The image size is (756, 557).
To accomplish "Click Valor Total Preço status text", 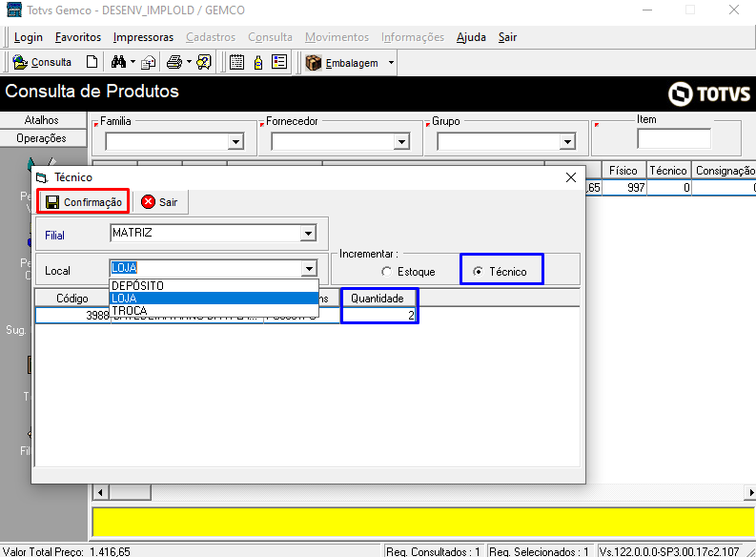I will pos(67,551).
